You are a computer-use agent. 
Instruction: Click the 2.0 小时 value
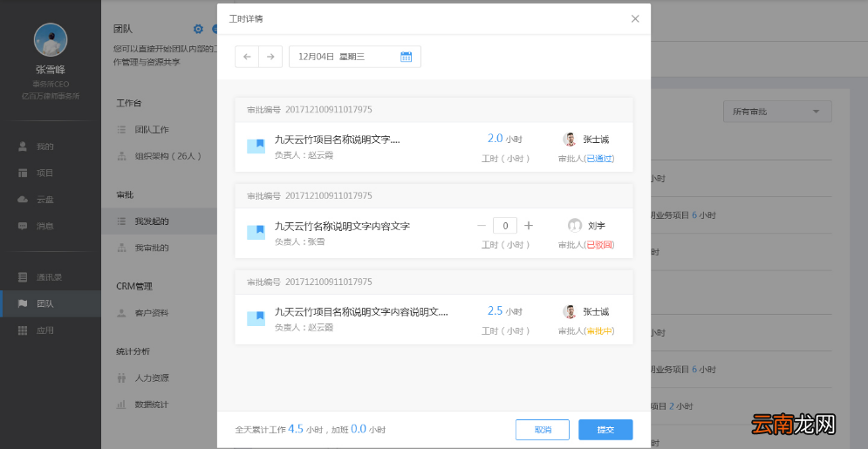[505, 139]
